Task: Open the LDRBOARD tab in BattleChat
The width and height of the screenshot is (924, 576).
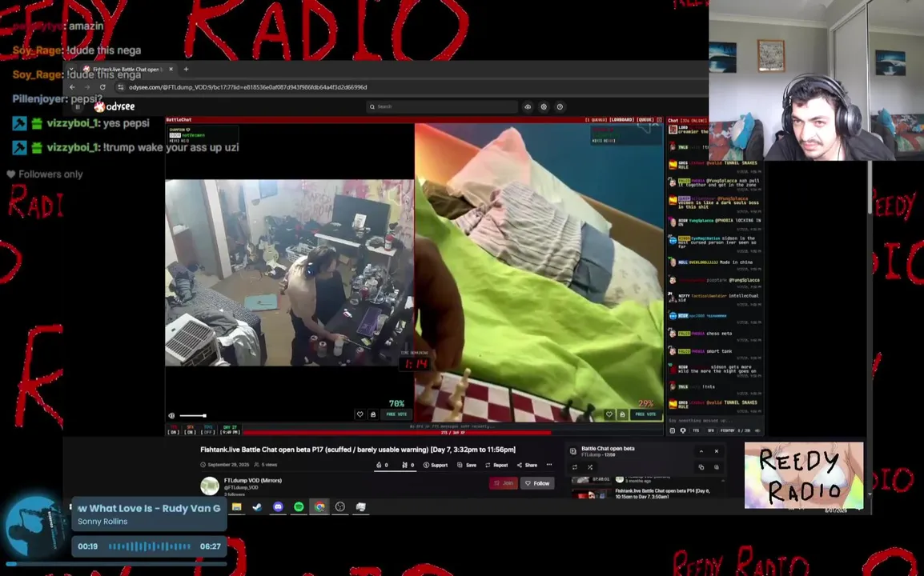Action: tap(621, 119)
